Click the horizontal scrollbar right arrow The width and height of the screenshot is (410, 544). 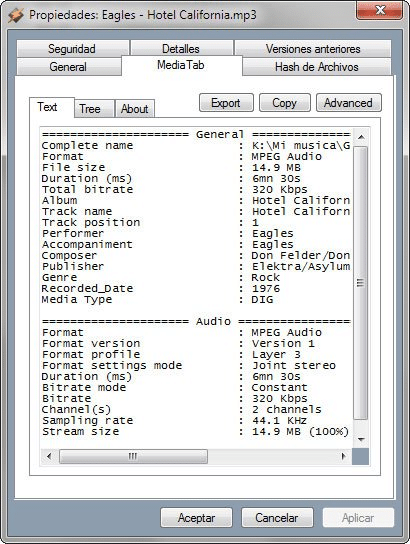343,456
